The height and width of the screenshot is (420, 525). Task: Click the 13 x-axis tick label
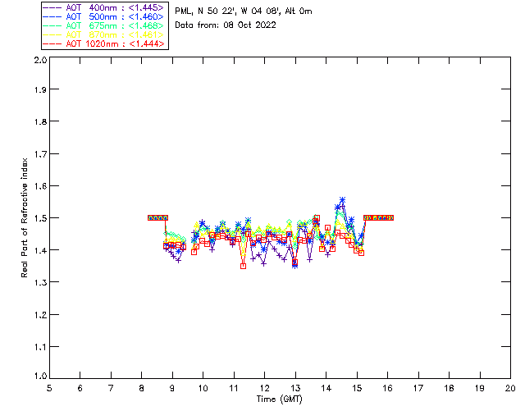pyautogui.click(x=295, y=388)
